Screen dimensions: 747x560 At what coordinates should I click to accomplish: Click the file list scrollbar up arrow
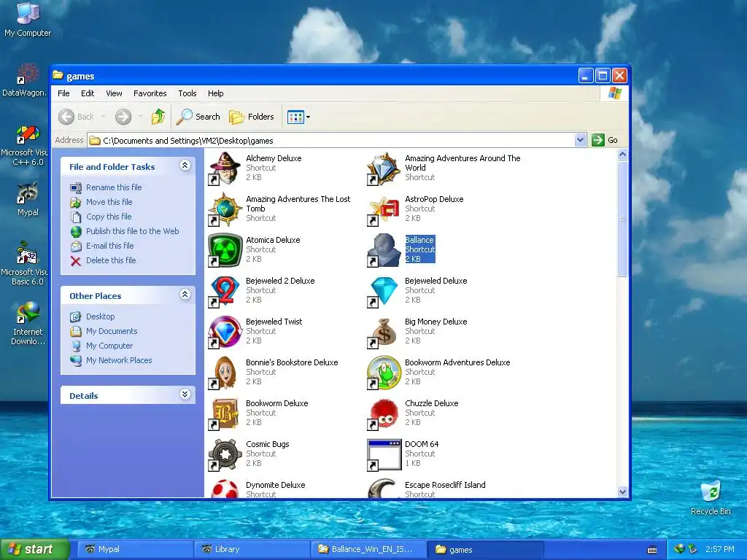pyautogui.click(x=622, y=155)
